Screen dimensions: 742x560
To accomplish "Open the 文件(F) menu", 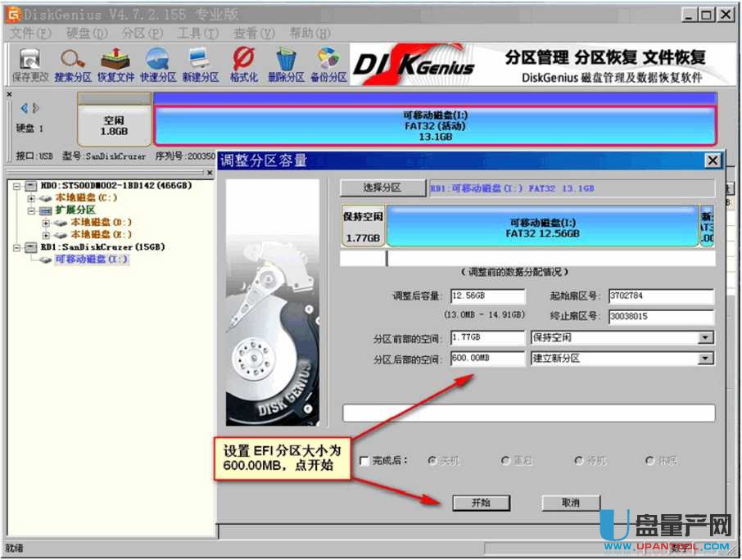I will click(x=30, y=33).
